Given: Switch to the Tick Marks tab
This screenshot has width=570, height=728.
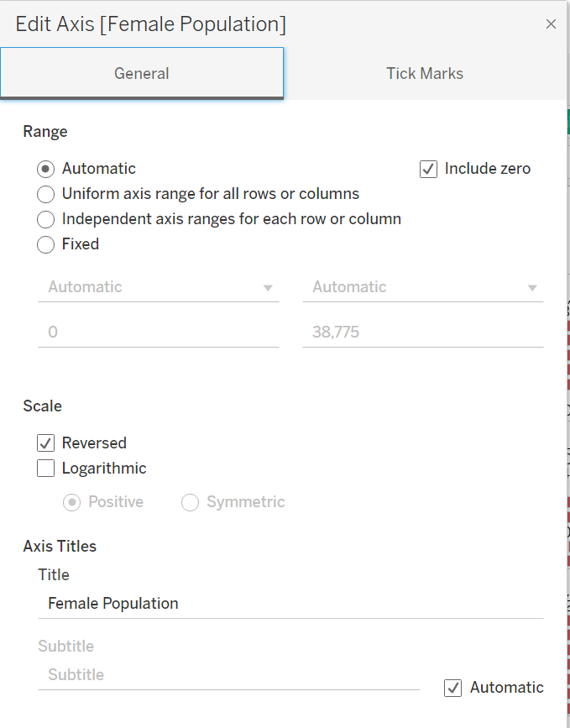Looking at the screenshot, I should [x=424, y=74].
